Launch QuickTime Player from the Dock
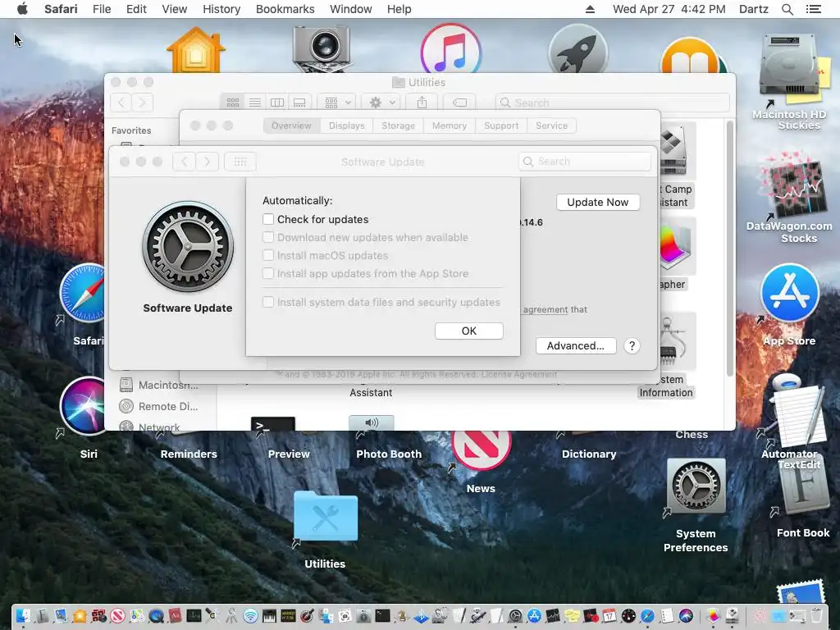The image size is (840, 630). (157, 615)
